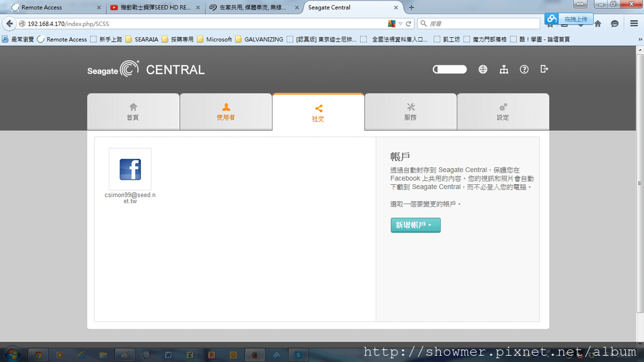
Task: Open the language globe icon
Action: tap(483, 69)
